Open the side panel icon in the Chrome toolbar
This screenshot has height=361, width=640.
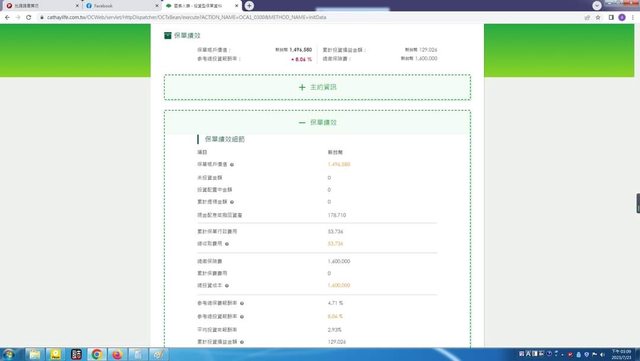pos(611,17)
